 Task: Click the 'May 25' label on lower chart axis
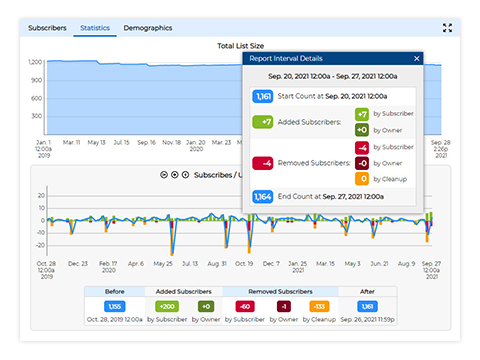[163, 264]
